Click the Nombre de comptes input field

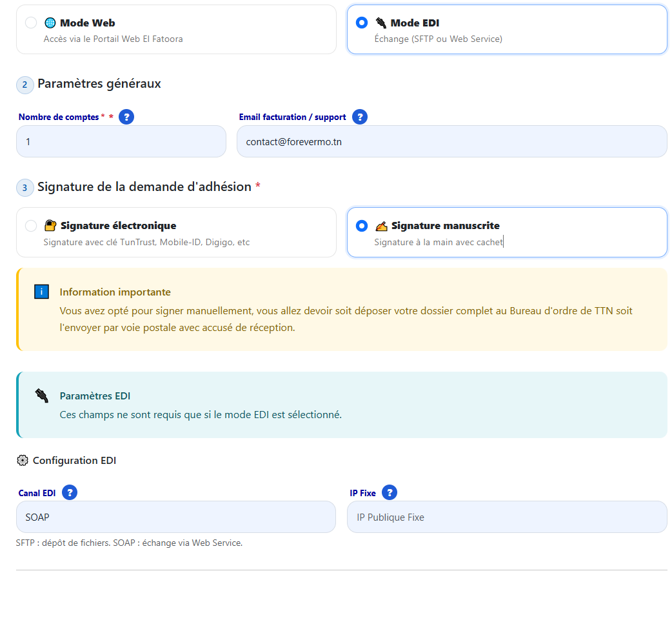(x=121, y=141)
